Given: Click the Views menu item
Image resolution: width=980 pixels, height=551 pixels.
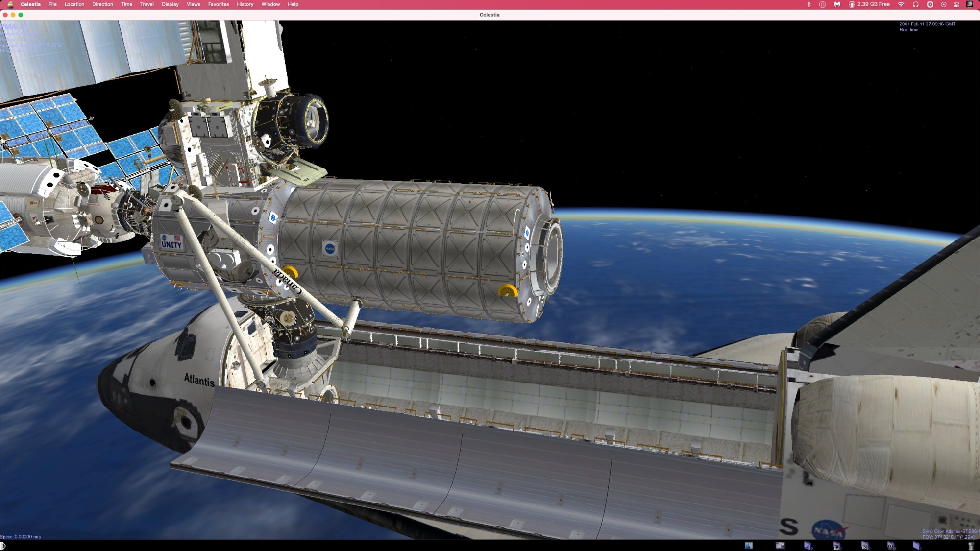Looking at the screenshot, I should [x=193, y=4].
